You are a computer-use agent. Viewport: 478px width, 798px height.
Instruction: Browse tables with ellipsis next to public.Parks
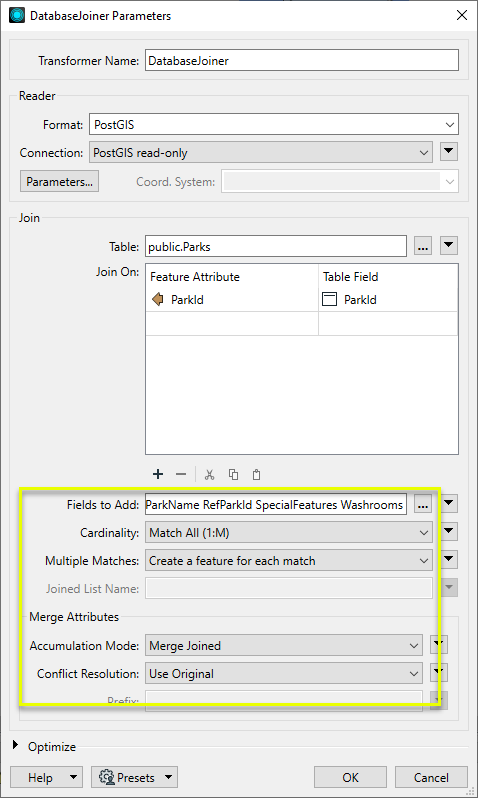tap(423, 246)
